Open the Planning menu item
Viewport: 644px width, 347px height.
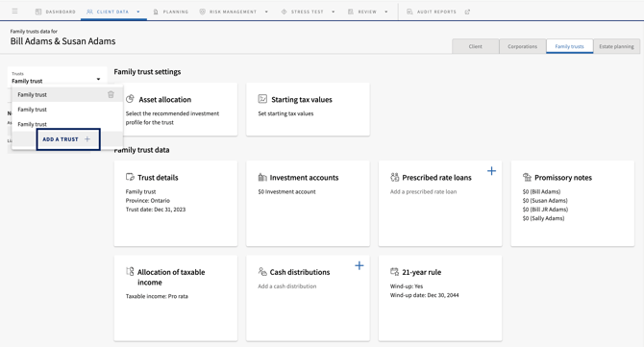pos(171,12)
